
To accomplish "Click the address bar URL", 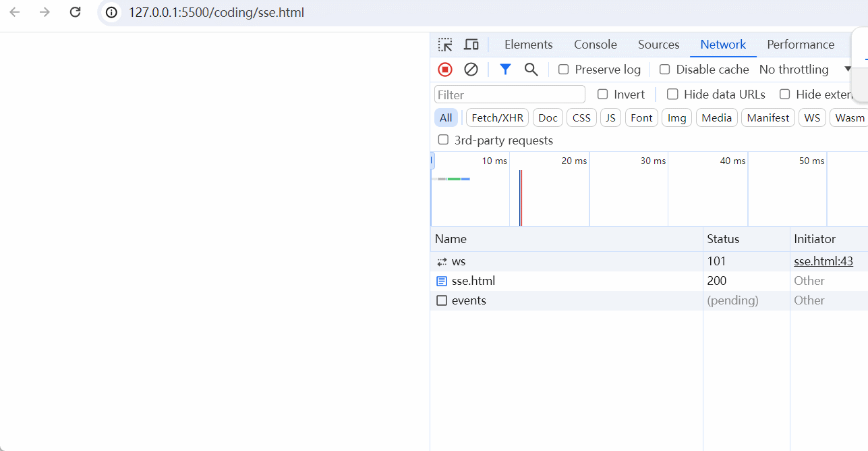I will pyautogui.click(x=216, y=12).
